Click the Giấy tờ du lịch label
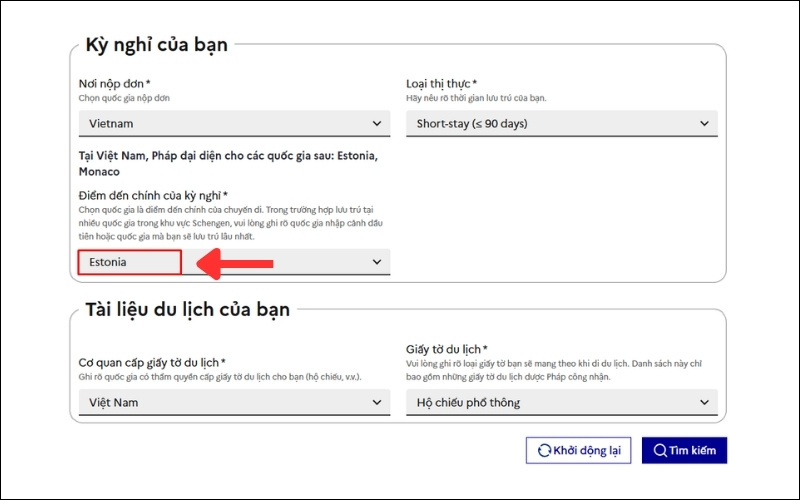Screen dimensions: 800x500 coord(447,349)
